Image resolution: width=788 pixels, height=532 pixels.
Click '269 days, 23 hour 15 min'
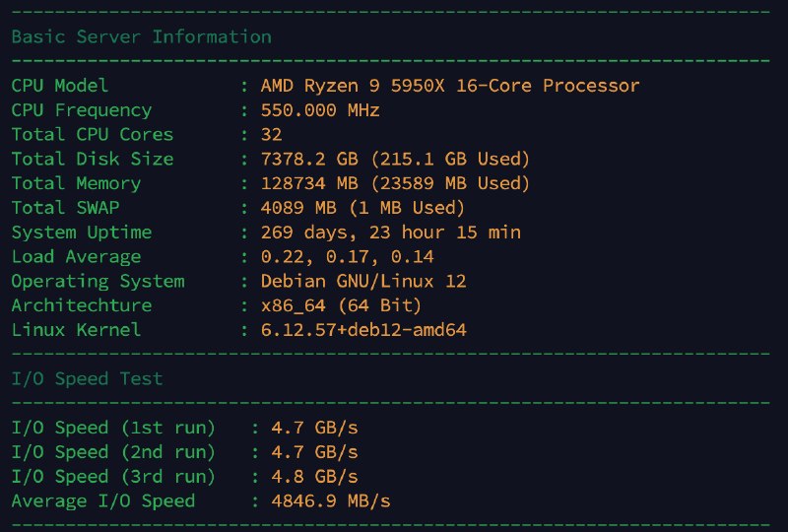point(390,233)
